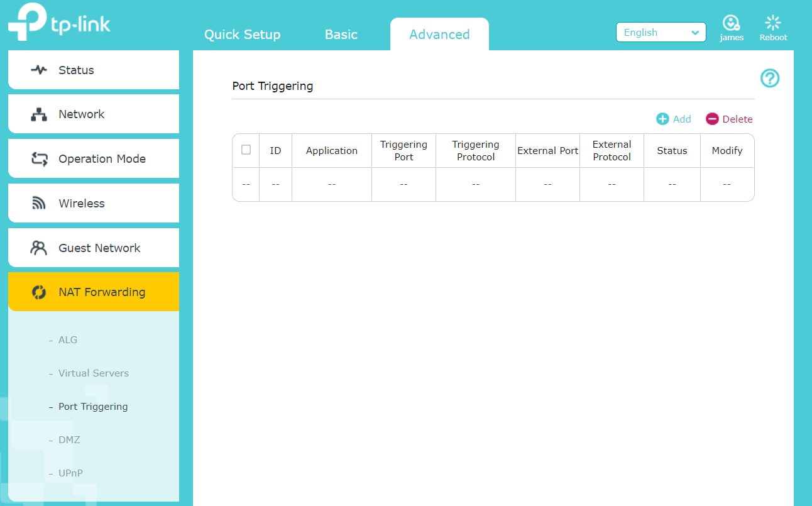
Task: Open the help question mark icon
Action: click(770, 79)
